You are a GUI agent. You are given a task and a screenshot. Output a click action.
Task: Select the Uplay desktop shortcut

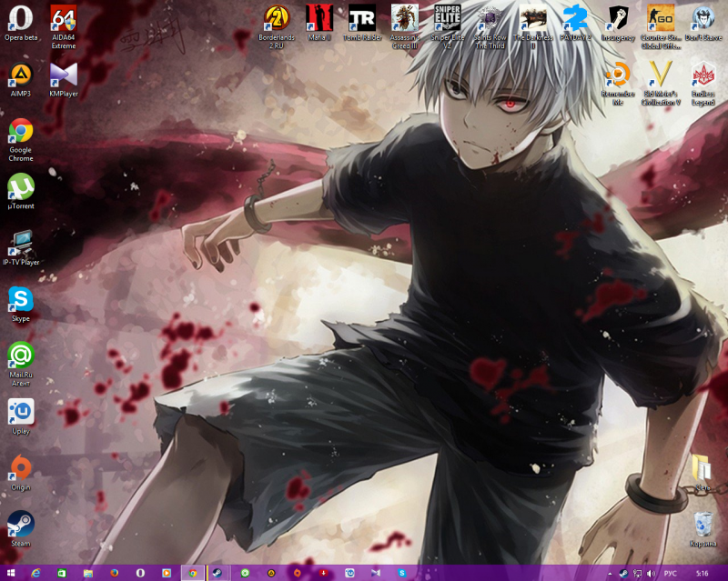21,417
